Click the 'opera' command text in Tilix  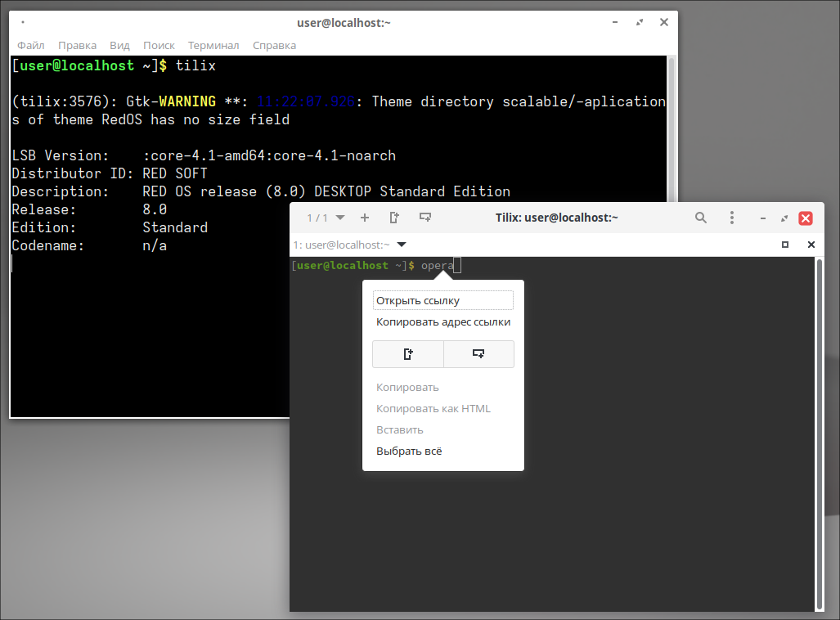click(437, 265)
